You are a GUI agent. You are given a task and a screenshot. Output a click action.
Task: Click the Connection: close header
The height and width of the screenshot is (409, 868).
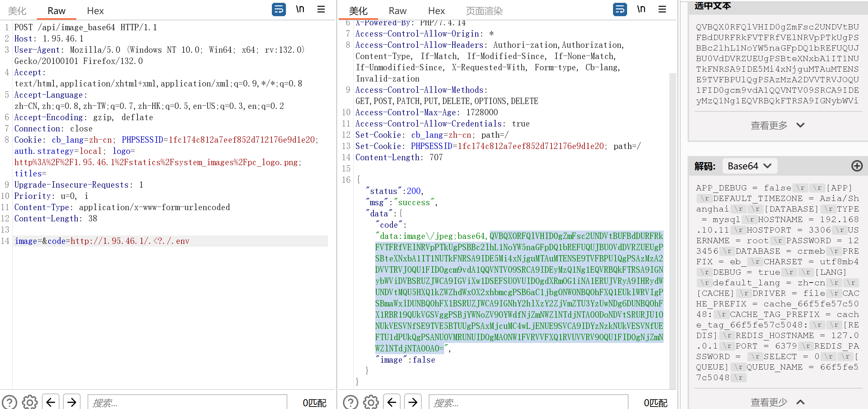pyautogui.click(x=53, y=129)
